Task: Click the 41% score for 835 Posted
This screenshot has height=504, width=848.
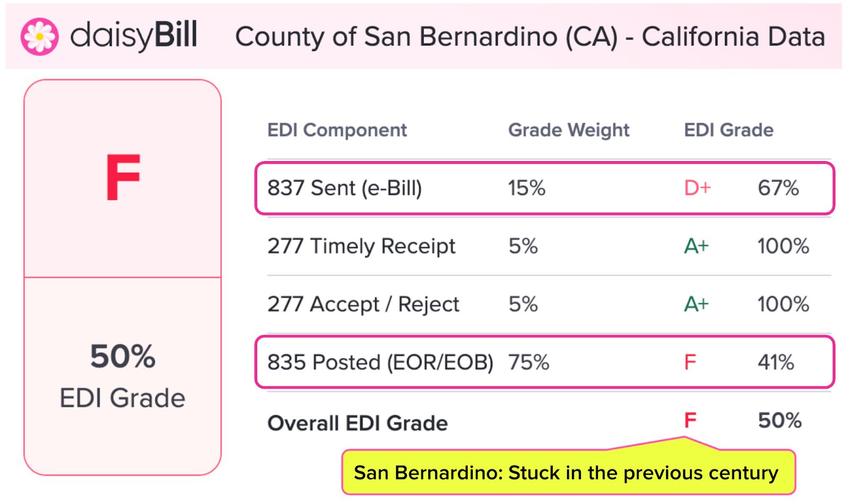Action: (x=775, y=362)
